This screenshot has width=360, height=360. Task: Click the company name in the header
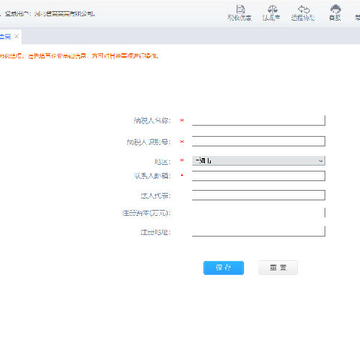(x=65, y=14)
